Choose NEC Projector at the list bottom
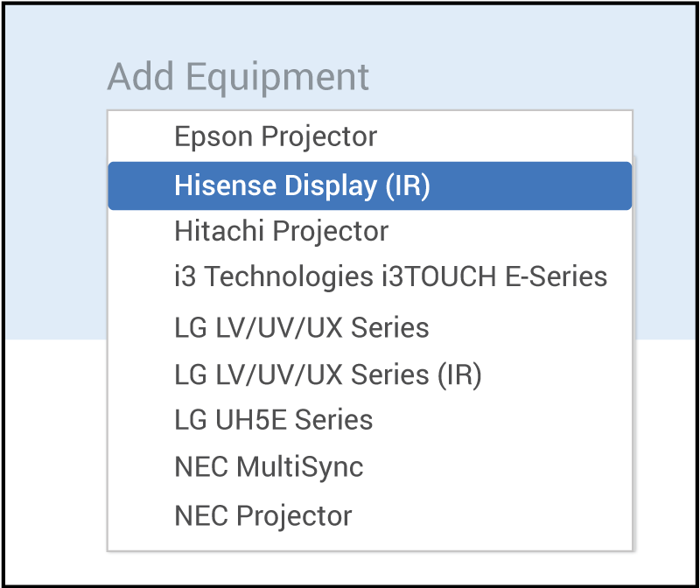Screen dimensions: 700x588 [263, 515]
